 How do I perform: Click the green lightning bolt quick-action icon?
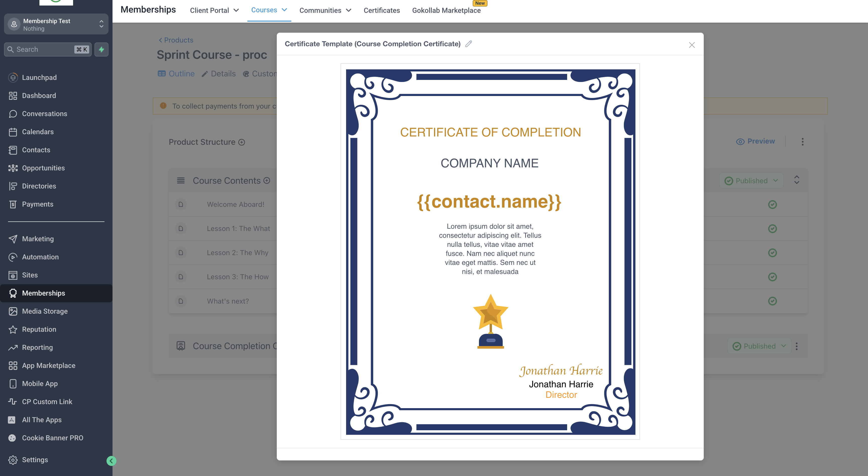click(101, 50)
